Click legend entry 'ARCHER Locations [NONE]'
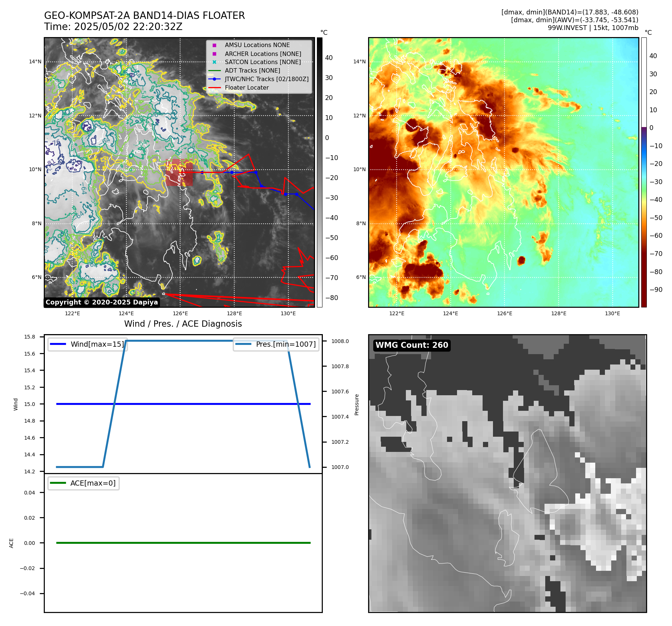The width and height of the screenshot is (672, 626). [x=263, y=54]
